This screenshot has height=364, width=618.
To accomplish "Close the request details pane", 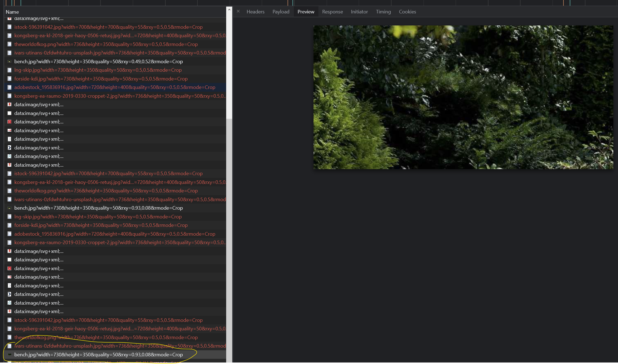I will [238, 11].
